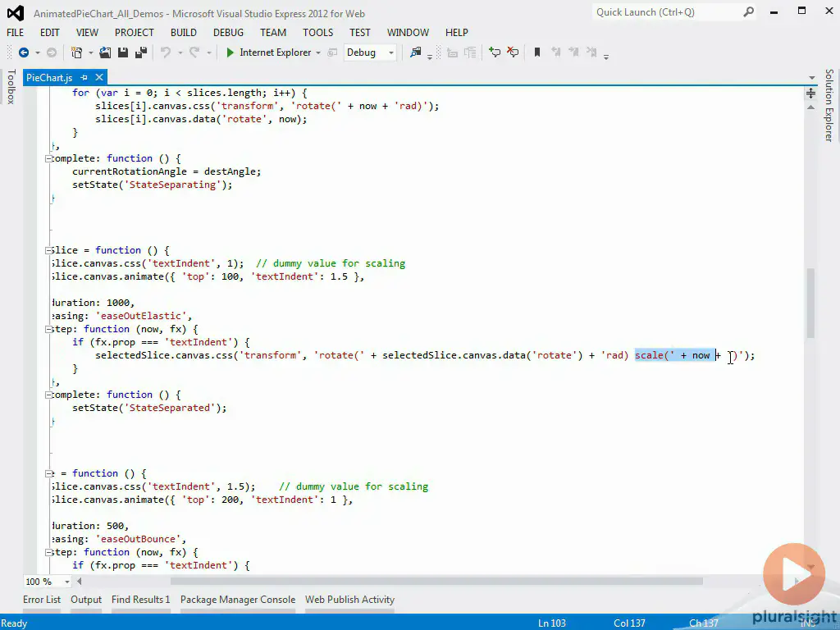840x630 pixels.
Task: Click the Find in Files toolbar icon
Action: (415, 52)
